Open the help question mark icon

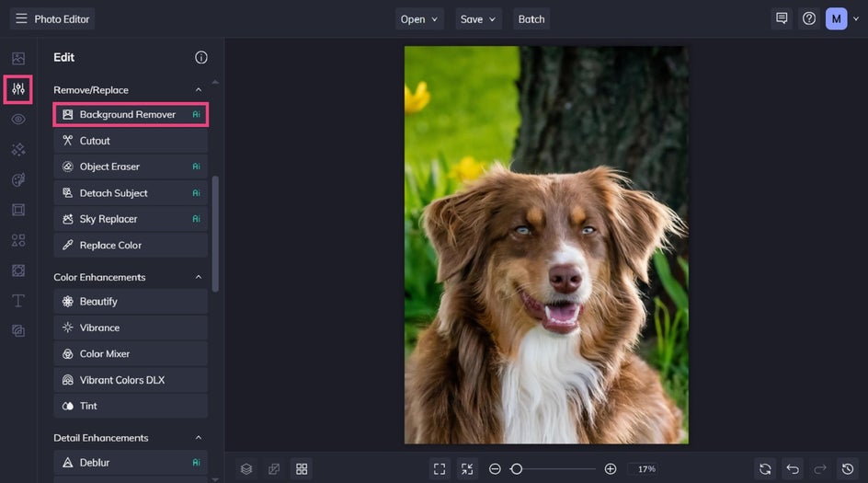point(809,18)
